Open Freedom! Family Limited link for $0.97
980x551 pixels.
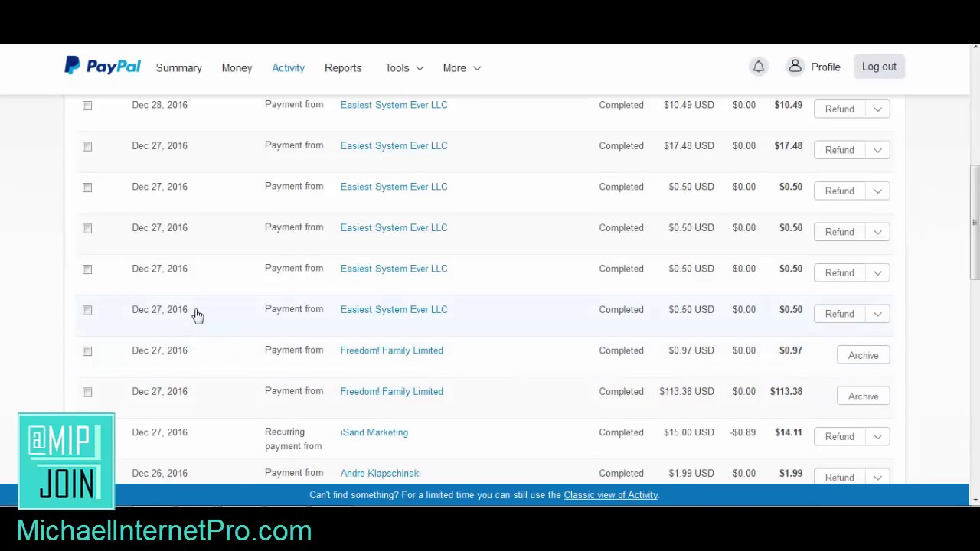coord(391,350)
